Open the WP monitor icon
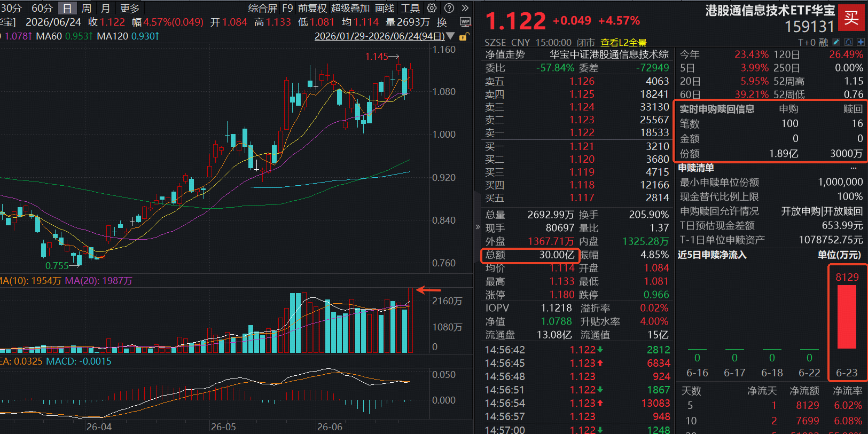The height and width of the screenshot is (434, 868). (465, 22)
